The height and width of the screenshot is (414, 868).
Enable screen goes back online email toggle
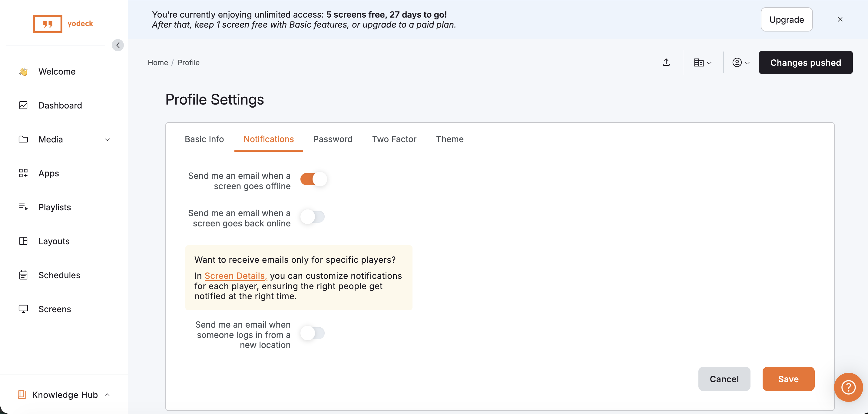click(x=313, y=216)
